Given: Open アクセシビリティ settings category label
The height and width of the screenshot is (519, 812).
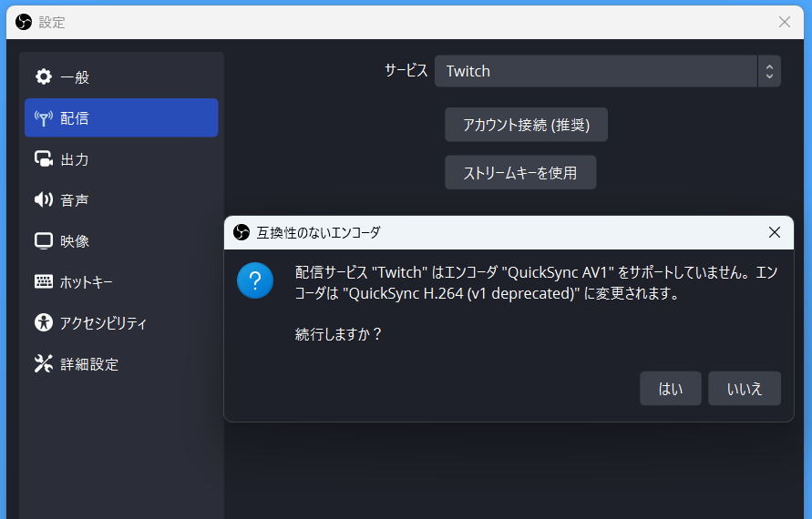Looking at the screenshot, I should click(x=104, y=323).
